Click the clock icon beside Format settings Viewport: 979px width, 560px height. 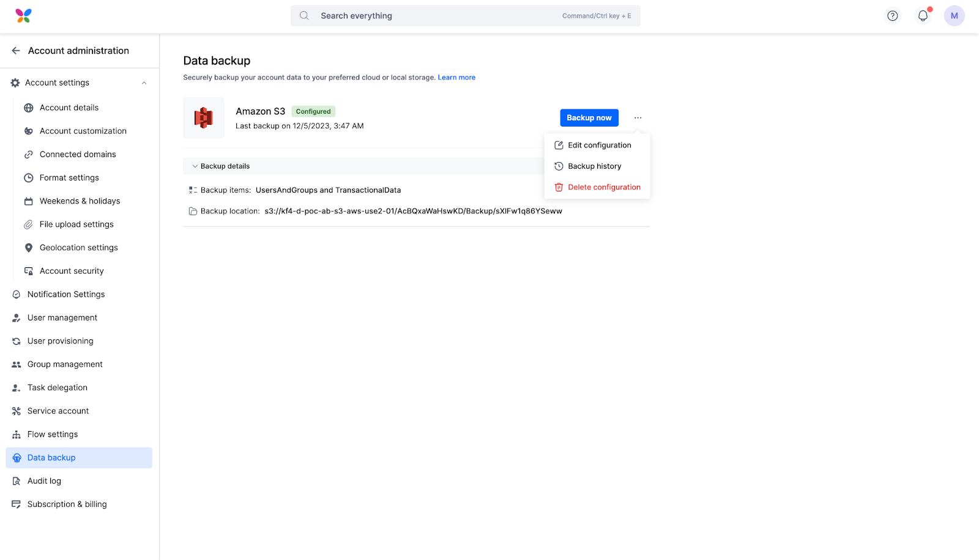29,178
